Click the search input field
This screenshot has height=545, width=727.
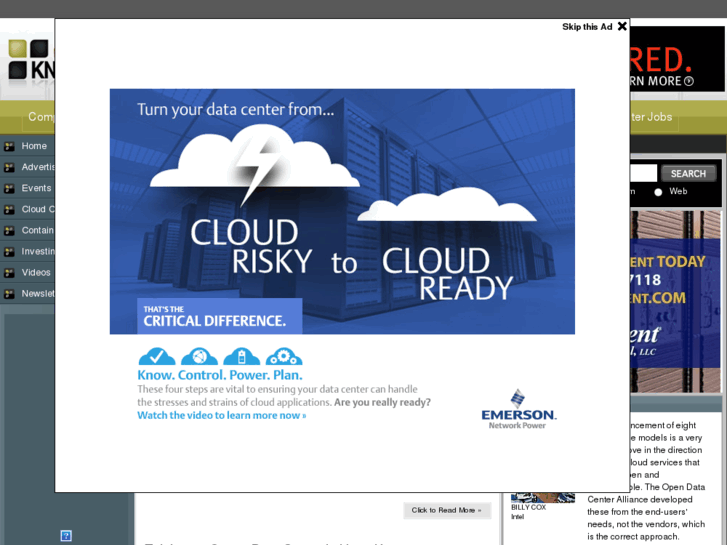[x=644, y=173]
